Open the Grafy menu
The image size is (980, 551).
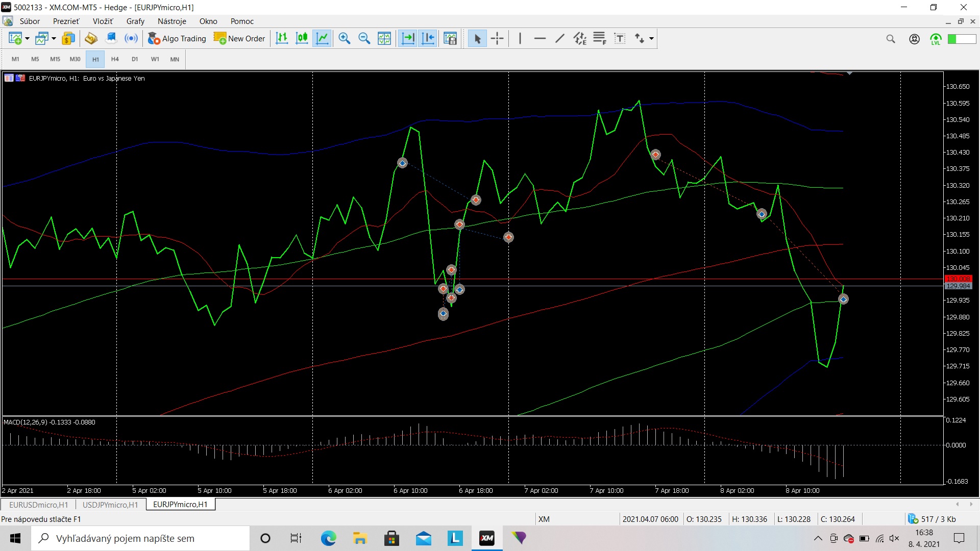tap(135, 21)
